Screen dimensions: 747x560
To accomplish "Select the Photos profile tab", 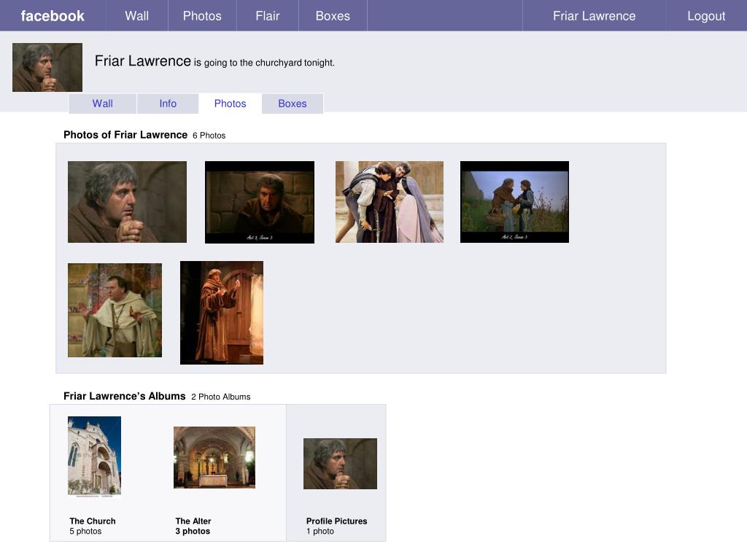I will click(x=230, y=104).
